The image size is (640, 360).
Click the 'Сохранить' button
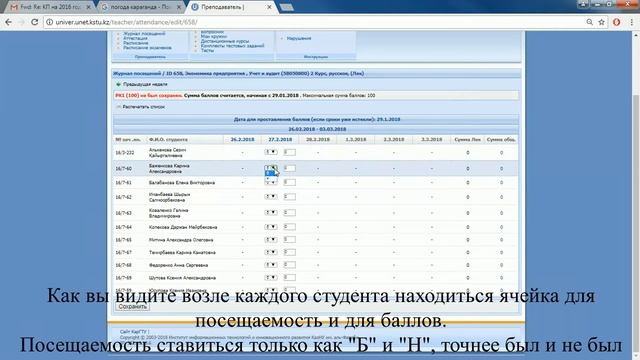[x=132, y=307]
